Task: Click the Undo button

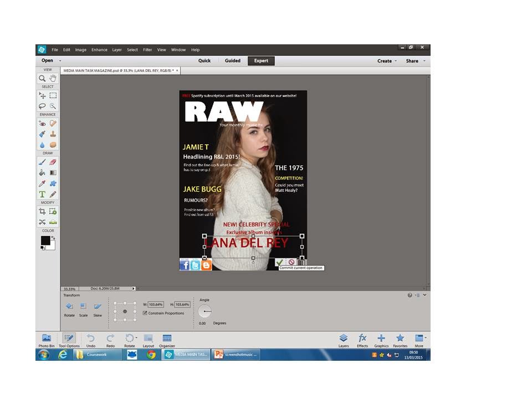Action: (x=90, y=340)
